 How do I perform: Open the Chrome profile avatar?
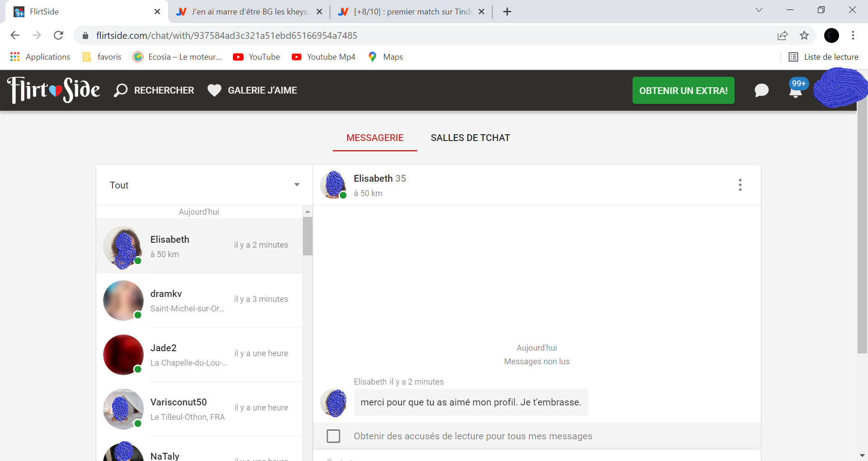point(831,35)
